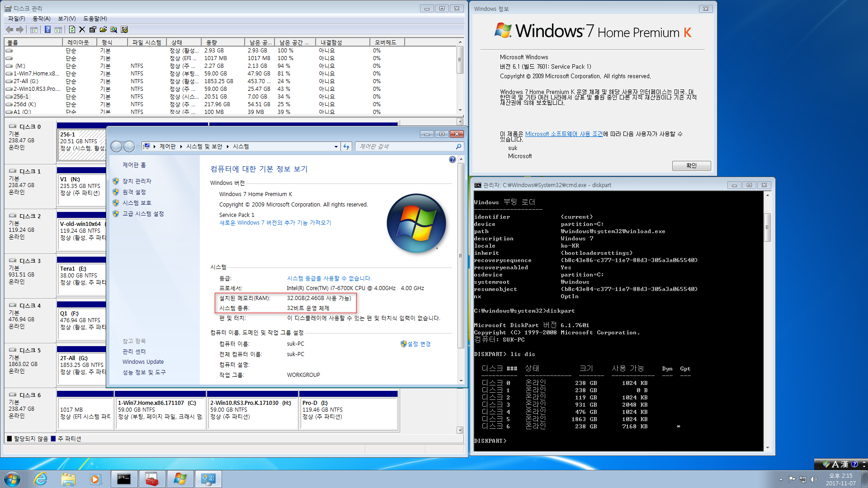The image size is (868, 488).
Task: Open Windows Media Player from taskbar
Action: (x=95, y=479)
